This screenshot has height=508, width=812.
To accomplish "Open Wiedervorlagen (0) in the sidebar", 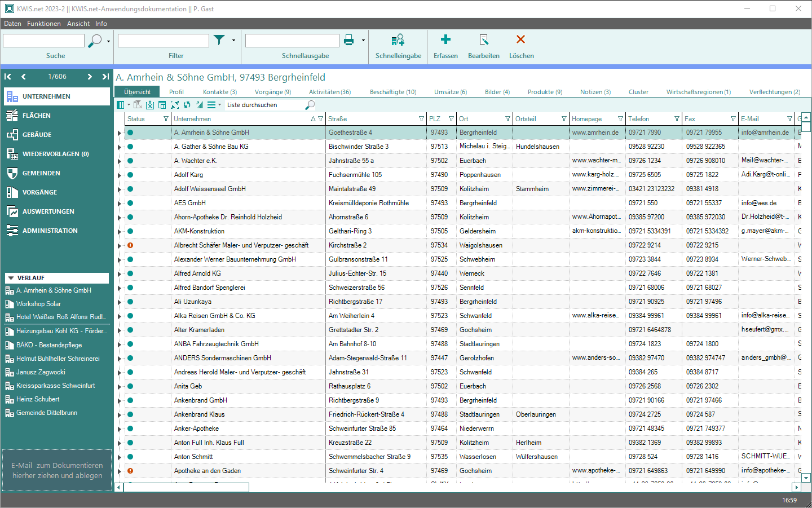I will [56, 154].
